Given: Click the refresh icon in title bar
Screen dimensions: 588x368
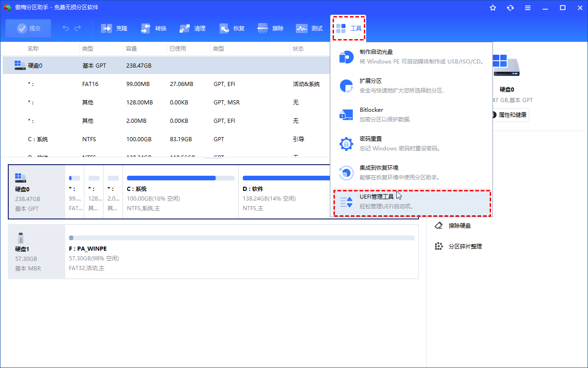Looking at the screenshot, I should (510, 8).
